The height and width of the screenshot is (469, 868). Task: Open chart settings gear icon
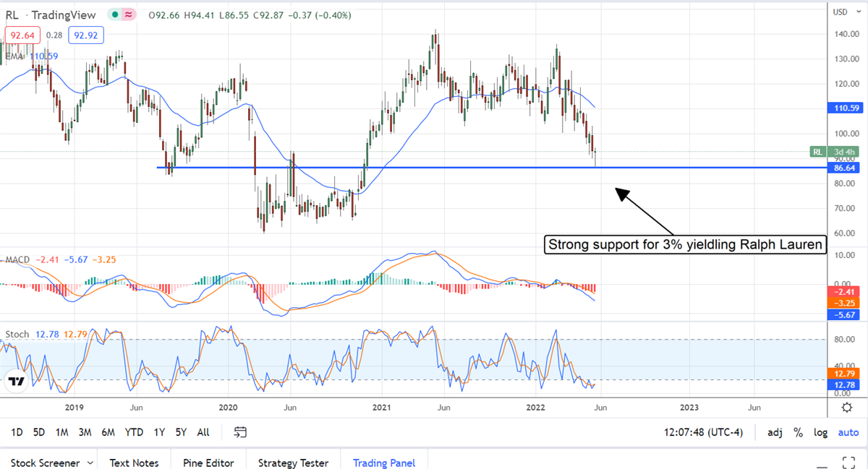[x=846, y=408]
